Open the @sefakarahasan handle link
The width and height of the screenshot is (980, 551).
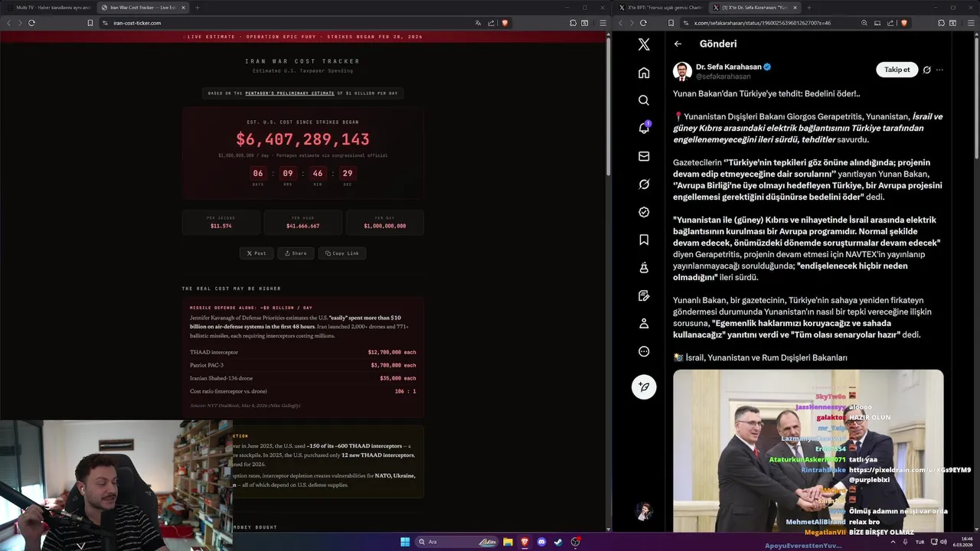pos(724,77)
